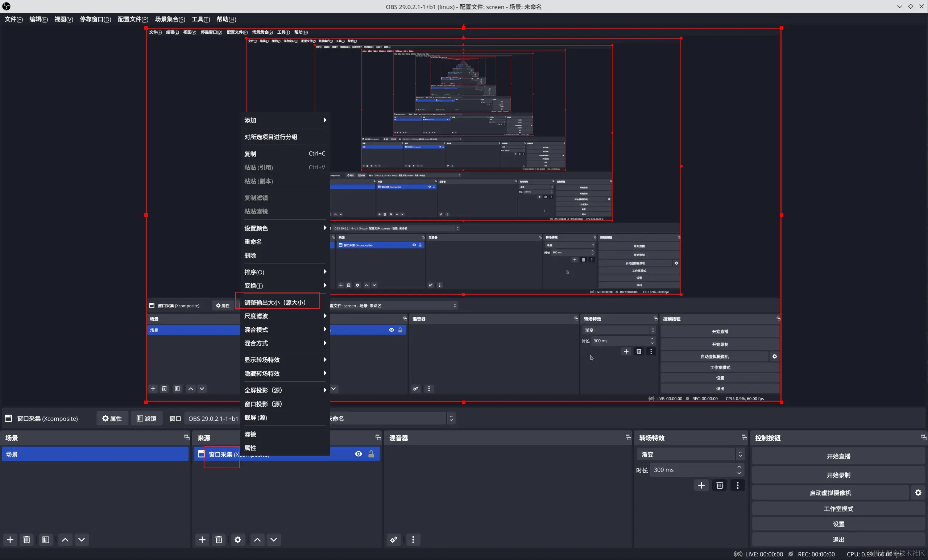Open scene filters icon in Scenes dock
Viewport: 928px width, 560px height.
[x=46, y=540]
